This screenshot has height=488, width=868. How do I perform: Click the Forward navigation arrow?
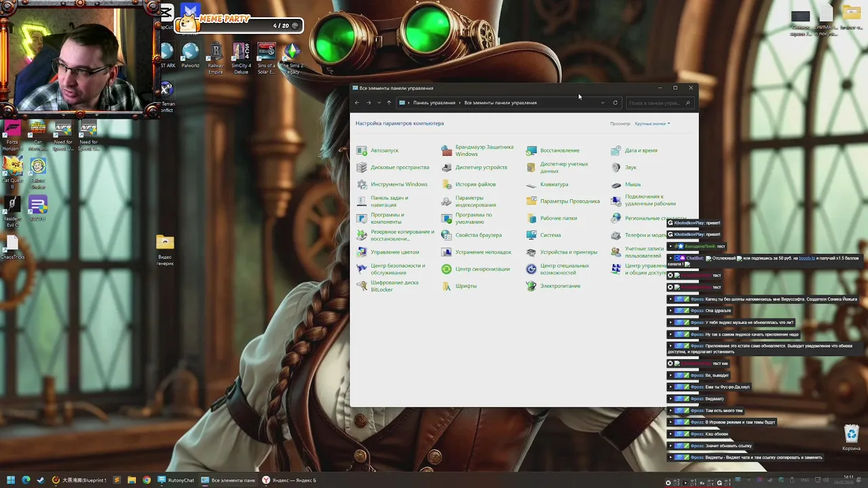(369, 103)
